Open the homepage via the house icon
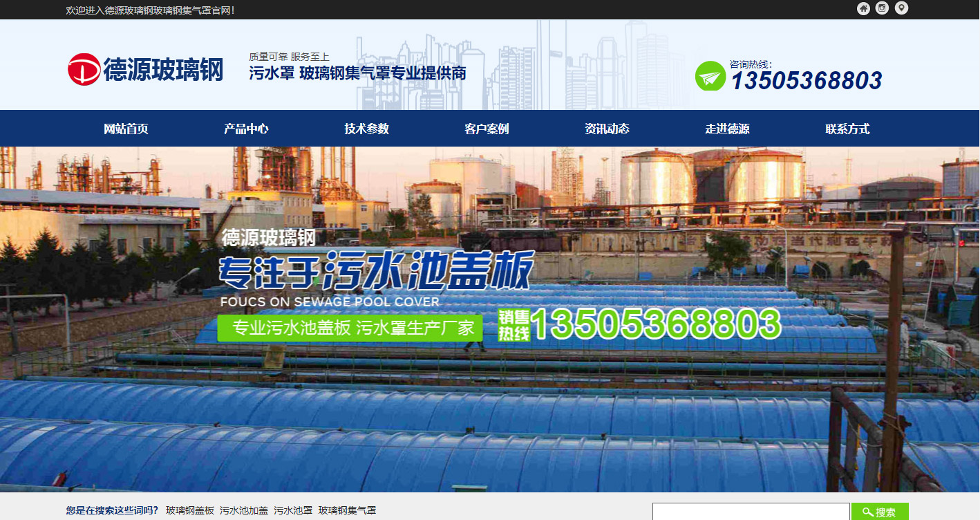Image resolution: width=980 pixels, height=520 pixels. (x=863, y=9)
